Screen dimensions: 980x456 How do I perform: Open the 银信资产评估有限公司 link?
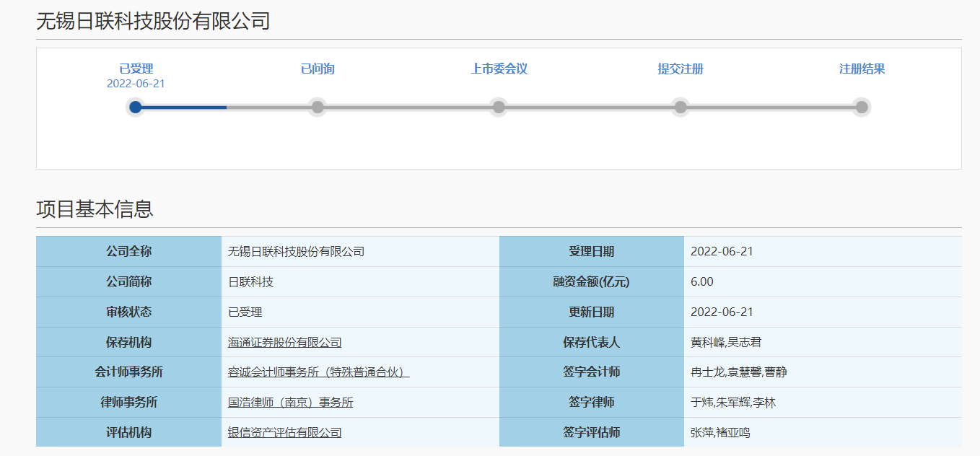284,433
